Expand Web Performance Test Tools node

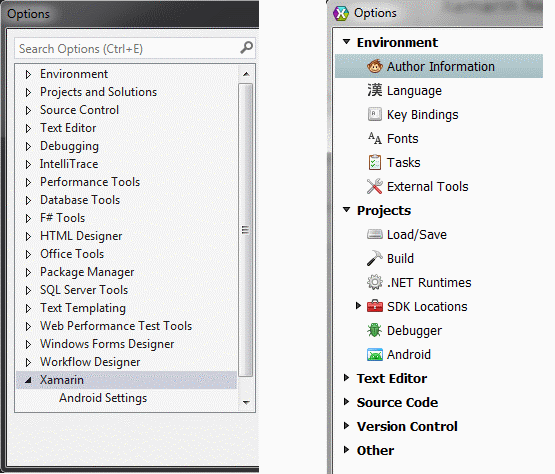click(x=28, y=326)
